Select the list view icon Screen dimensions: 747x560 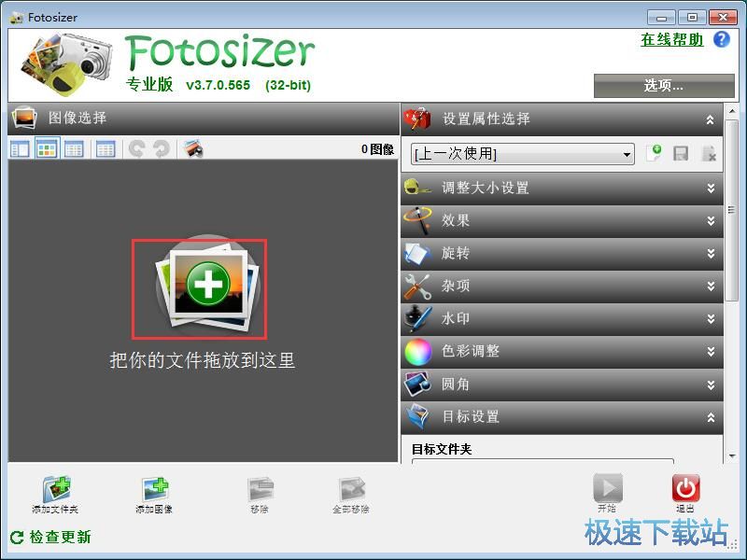coord(74,149)
